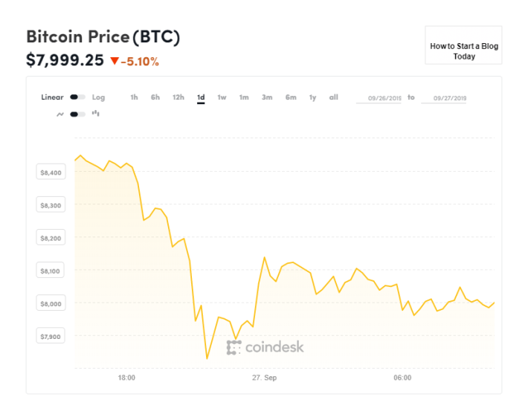The width and height of the screenshot is (528, 420).
Task: Open the end date field 09/27/2019
Action: (444, 98)
